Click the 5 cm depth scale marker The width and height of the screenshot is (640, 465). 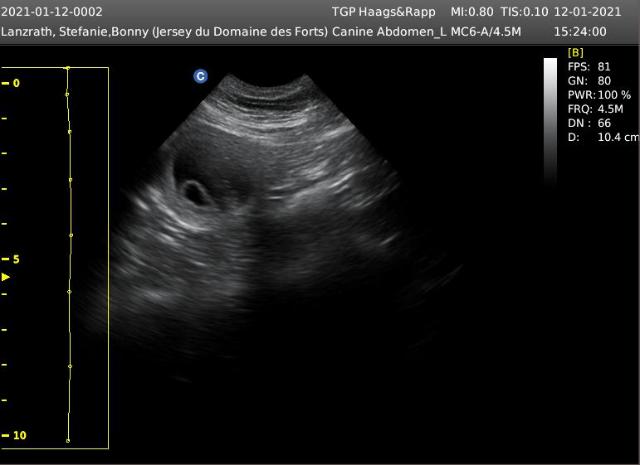click(15, 259)
